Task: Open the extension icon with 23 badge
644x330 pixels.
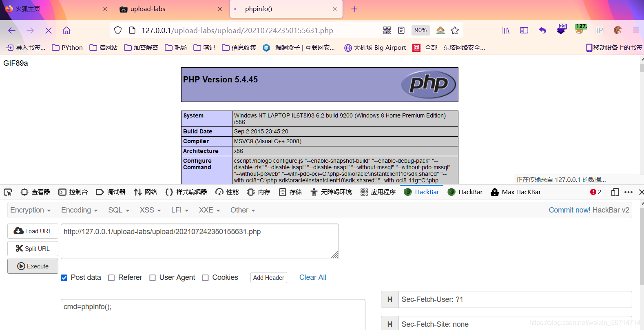Action: [x=562, y=29]
